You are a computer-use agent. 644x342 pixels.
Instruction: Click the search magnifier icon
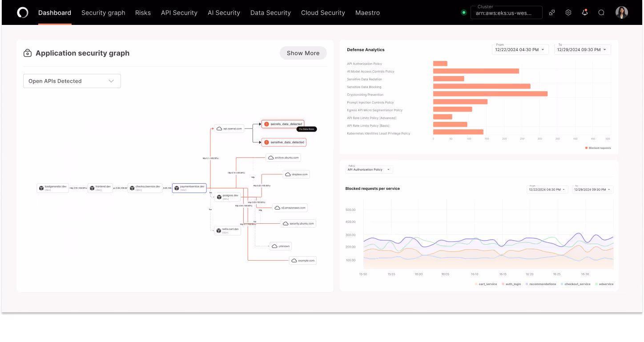pos(601,12)
